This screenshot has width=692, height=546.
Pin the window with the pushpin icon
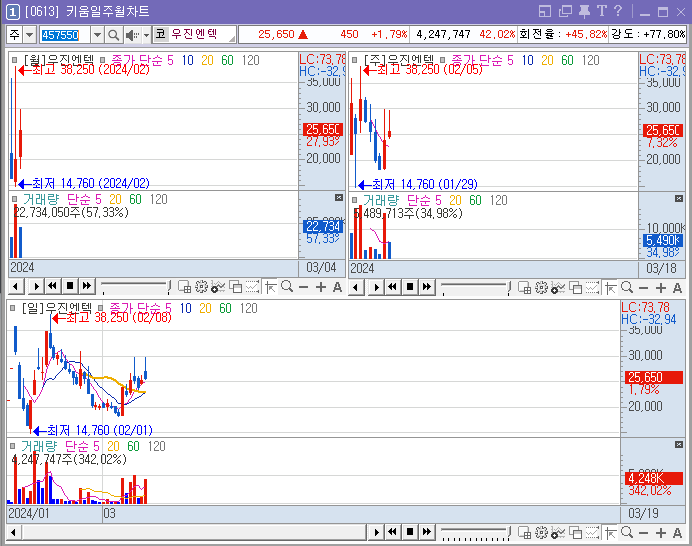pyautogui.click(x=584, y=11)
